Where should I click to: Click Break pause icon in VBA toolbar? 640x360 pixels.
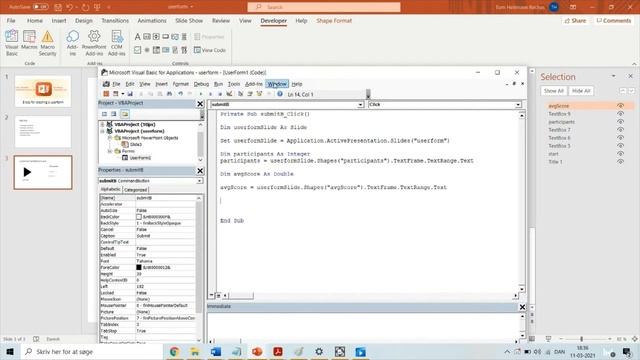click(x=210, y=94)
